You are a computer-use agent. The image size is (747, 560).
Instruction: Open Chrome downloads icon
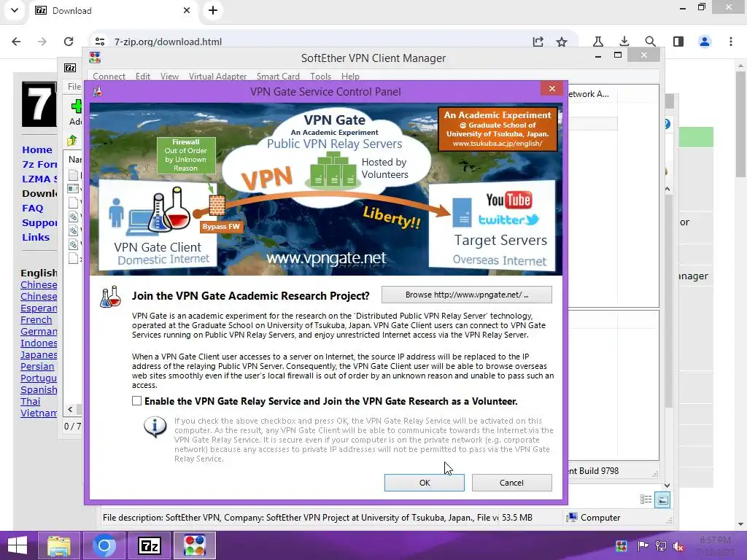pos(624,42)
